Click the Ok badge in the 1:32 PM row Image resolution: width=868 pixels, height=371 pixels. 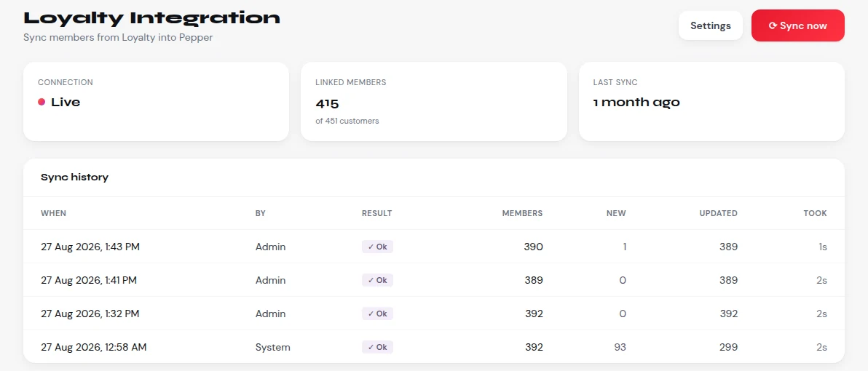pos(377,314)
